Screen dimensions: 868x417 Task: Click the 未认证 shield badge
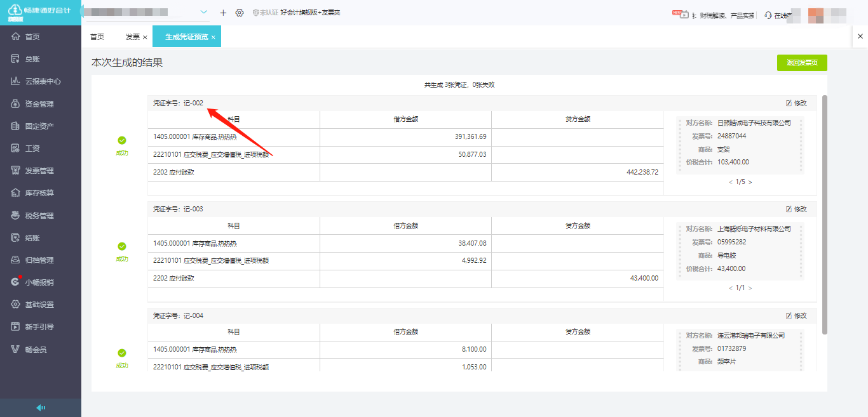[265, 13]
